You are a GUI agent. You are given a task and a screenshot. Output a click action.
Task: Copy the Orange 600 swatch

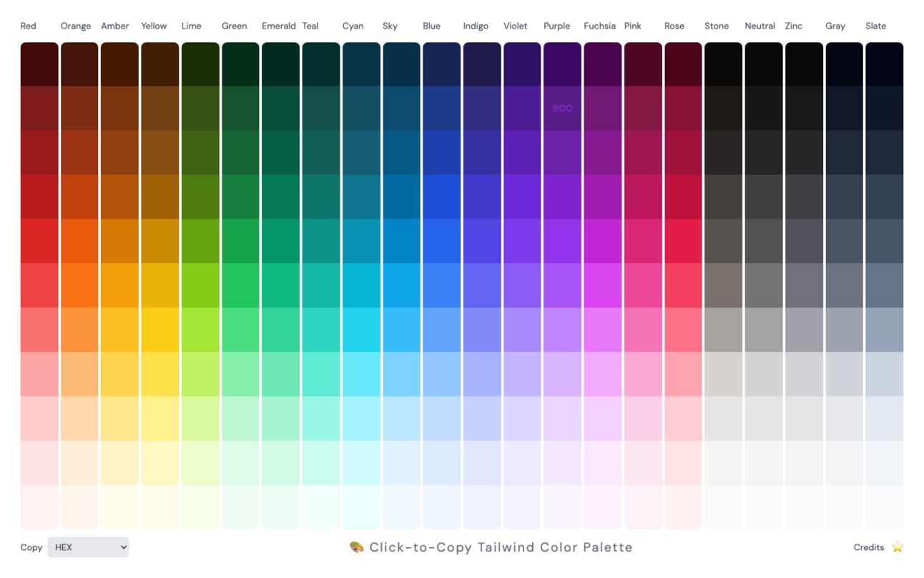tap(79, 241)
